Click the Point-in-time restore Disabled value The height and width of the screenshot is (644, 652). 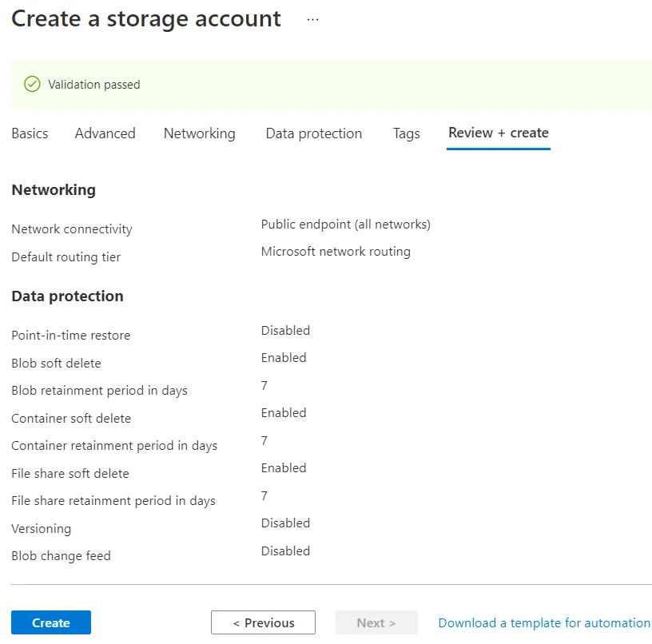(285, 330)
